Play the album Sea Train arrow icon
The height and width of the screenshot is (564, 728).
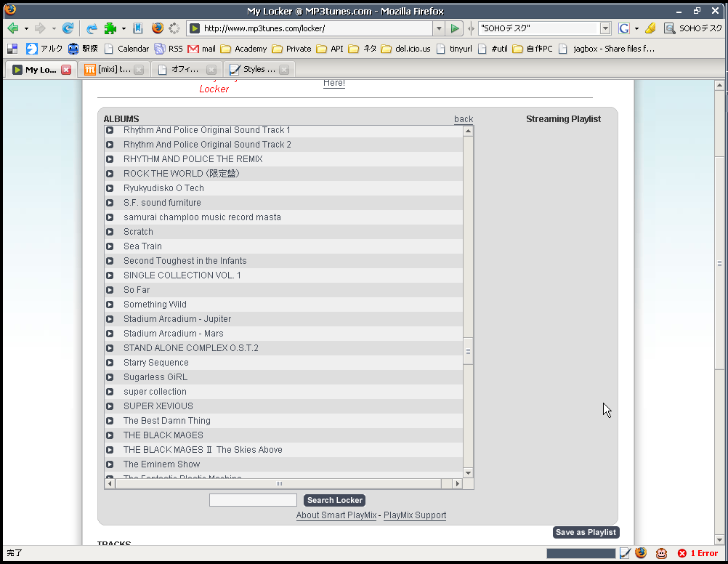pyautogui.click(x=110, y=246)
